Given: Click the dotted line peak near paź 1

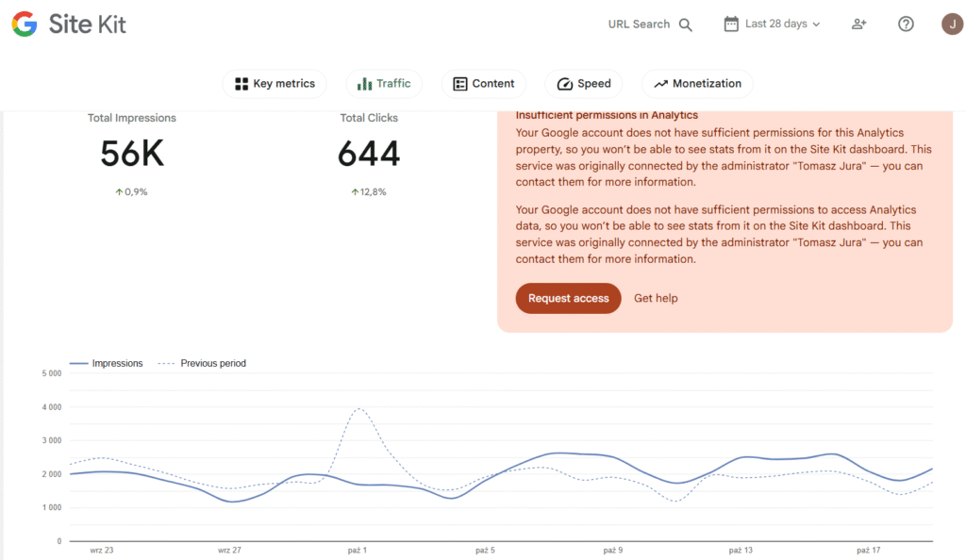Looking at the screenshot, I should point(358,409).
